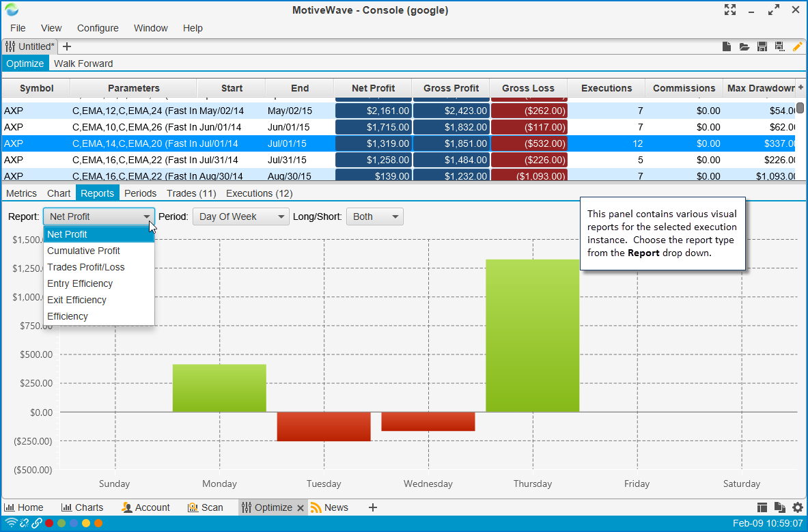Click the save floppy disk icon
Image resolution: width=808 pixels, height=532 pixels.
762,46
